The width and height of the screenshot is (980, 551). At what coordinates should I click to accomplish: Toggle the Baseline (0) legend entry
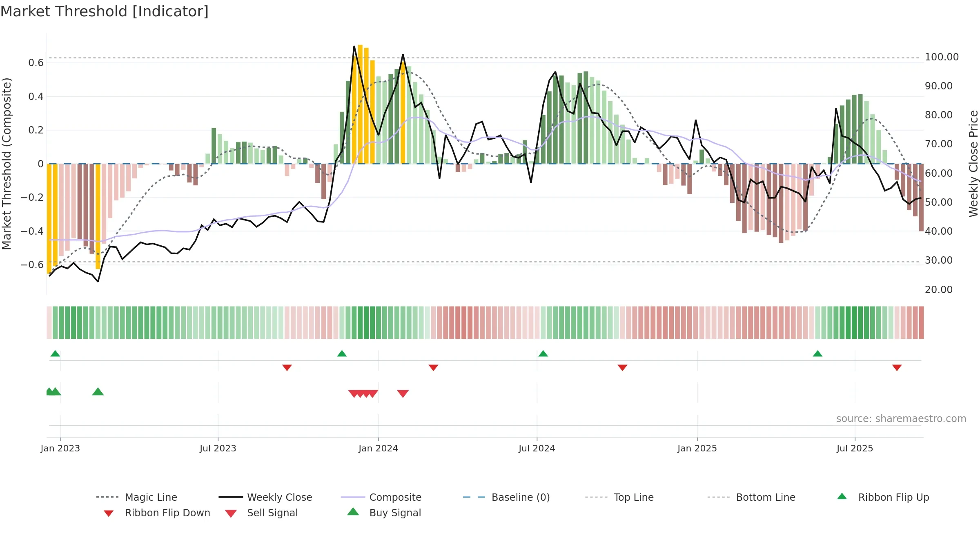point(506,497)
